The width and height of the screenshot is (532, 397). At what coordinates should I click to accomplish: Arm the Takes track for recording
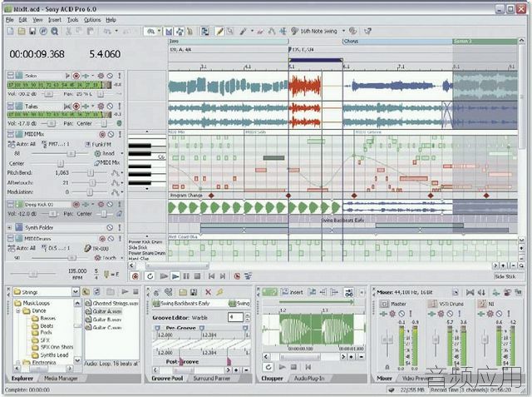point(76,107)
